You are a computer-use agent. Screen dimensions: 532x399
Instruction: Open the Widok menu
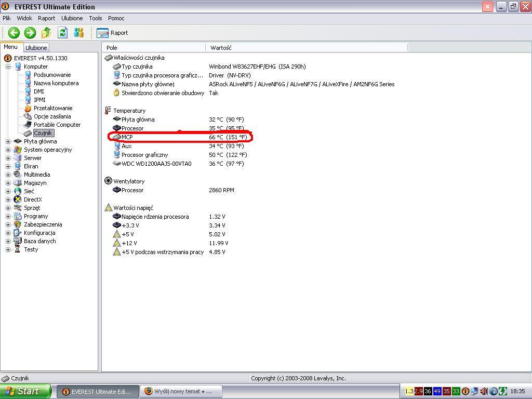click(24, 18)
